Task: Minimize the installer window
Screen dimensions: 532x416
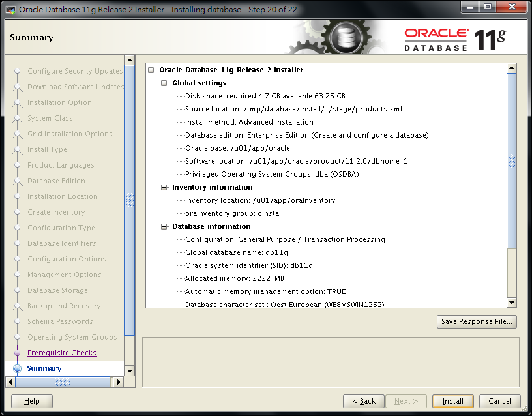Action: 470,7
